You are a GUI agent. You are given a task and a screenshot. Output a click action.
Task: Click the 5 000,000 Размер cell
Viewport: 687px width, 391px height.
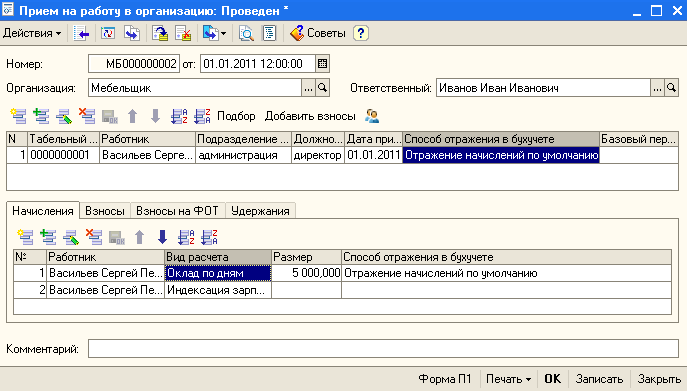click(x=306, y=274)
